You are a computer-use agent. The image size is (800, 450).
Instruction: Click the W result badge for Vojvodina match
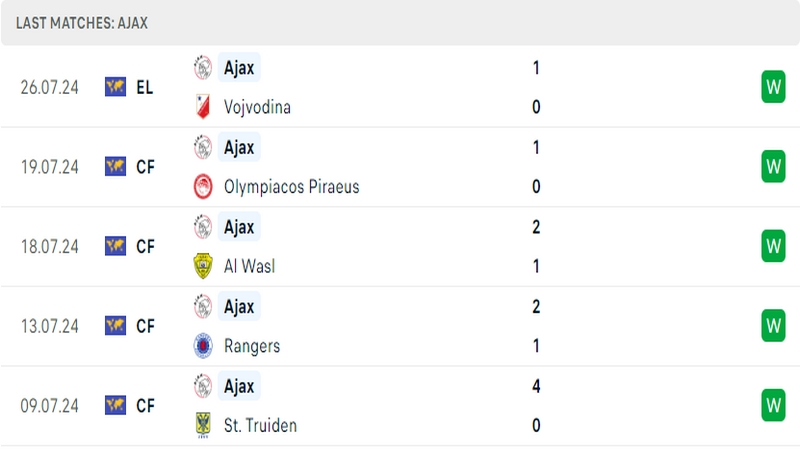773,87
